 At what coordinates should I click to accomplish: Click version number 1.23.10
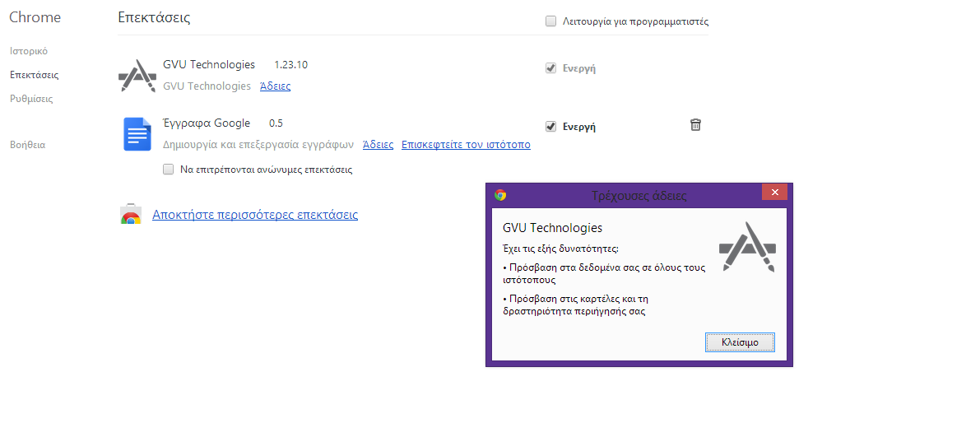[291, 65]
